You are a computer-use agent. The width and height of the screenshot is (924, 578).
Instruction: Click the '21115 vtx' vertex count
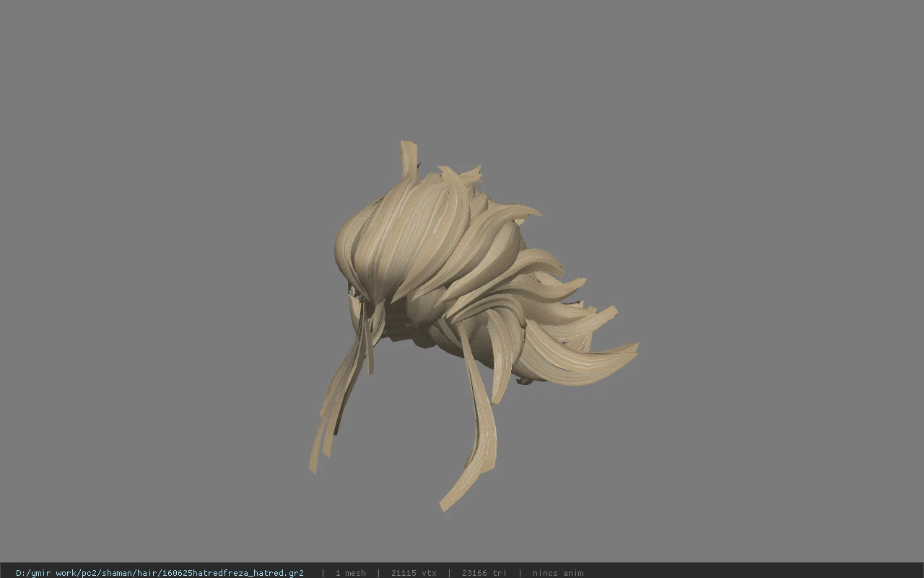click(414, 573)
